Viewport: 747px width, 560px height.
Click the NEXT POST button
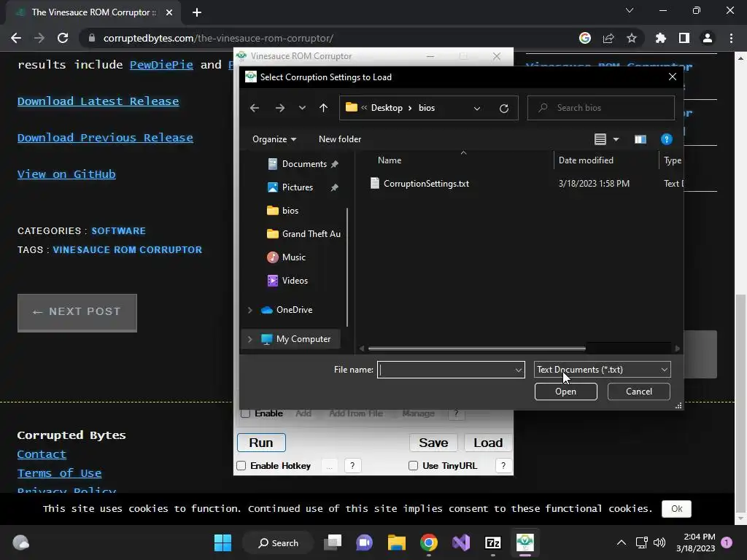pos(77,312)
